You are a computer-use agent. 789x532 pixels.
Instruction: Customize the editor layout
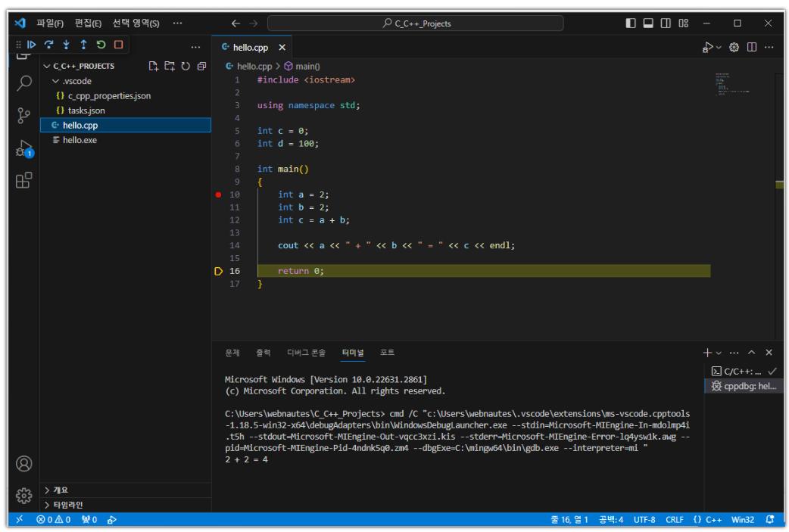coord(683,23)
